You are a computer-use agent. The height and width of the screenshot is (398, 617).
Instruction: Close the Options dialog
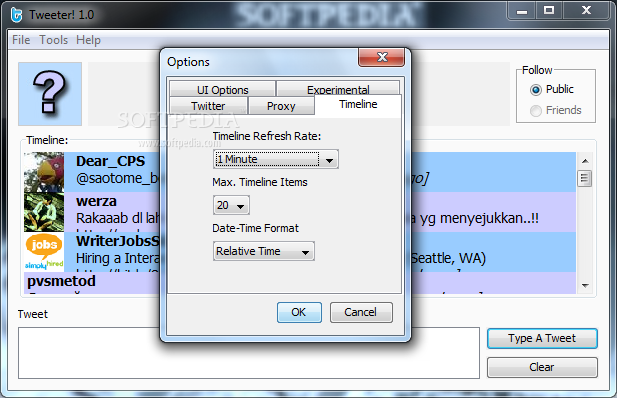(382, 57)
